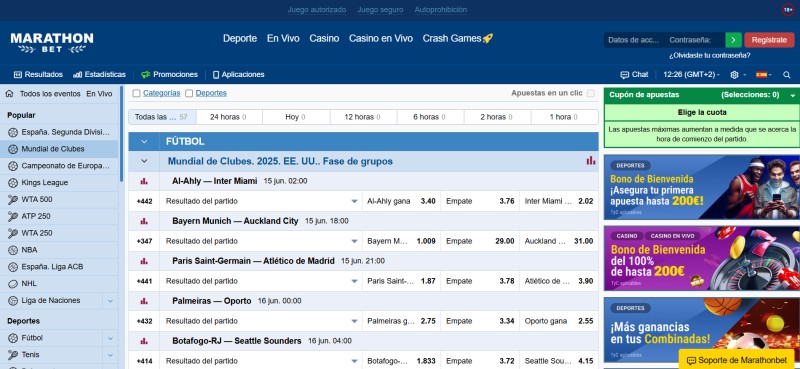Open market dropdown for Al-Ahly — Inter Miami
The image size is (800, 369).
coord(355,202)
